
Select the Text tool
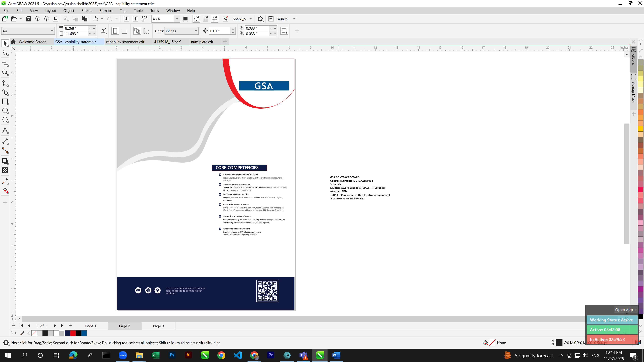(x=5, y=130)
